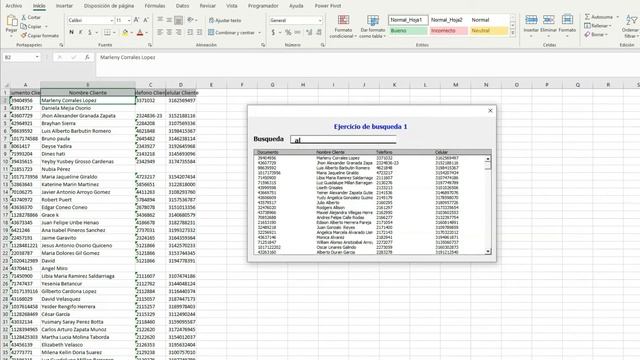Apply the Incorrecto cell style

click(449, 31)
